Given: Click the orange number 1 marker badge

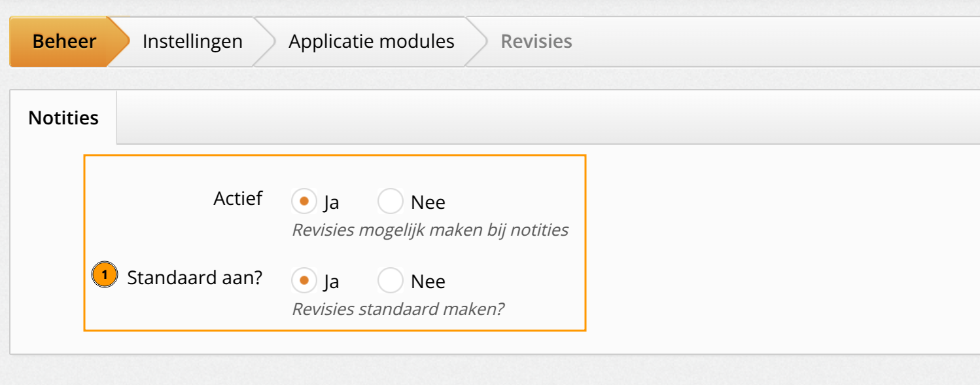Looking at the screenshot, I should click(105, 275).
